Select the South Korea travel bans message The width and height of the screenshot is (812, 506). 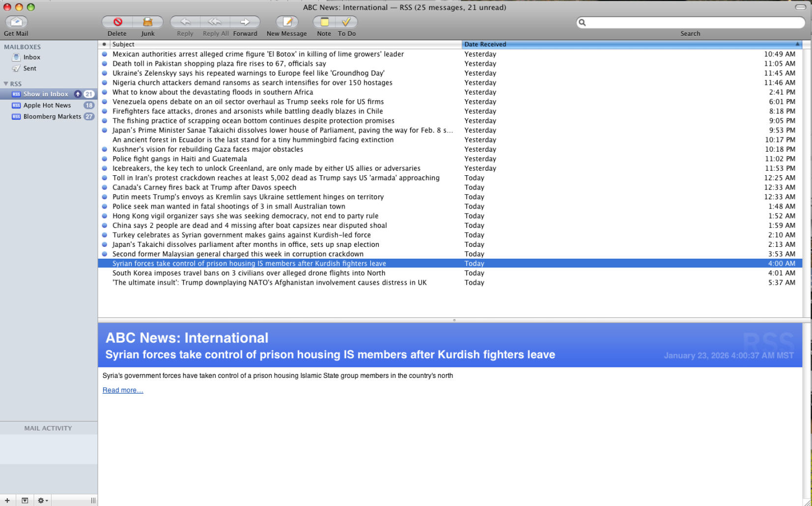[450, 273]
